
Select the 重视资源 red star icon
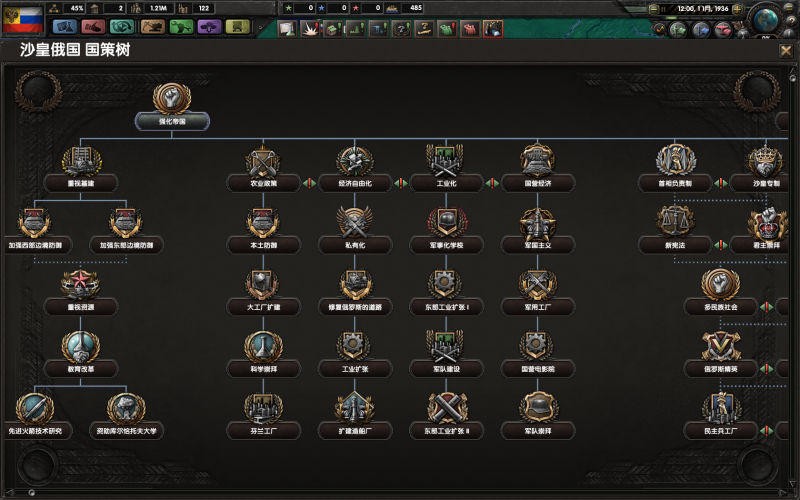tap(78, 284)
